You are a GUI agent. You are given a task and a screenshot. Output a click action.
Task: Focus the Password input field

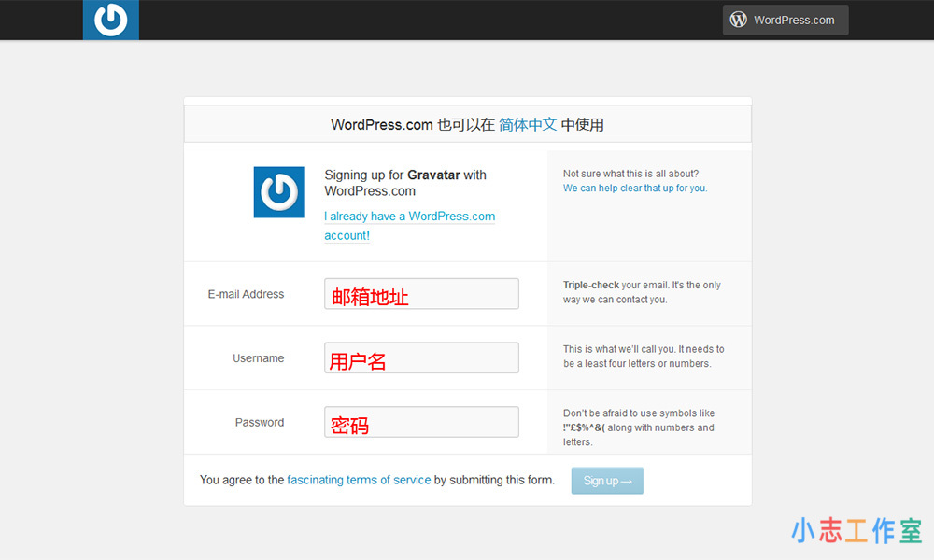pyautogui.click(x=421, y=422)
